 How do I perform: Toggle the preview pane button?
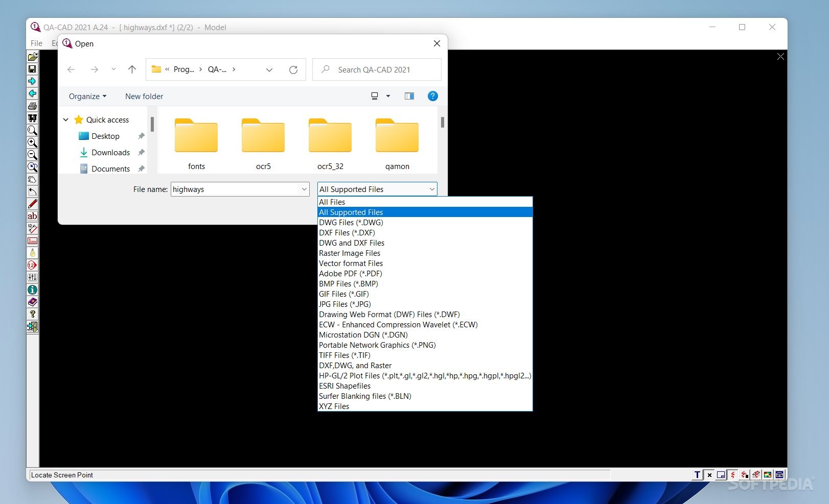click(409, 96)
